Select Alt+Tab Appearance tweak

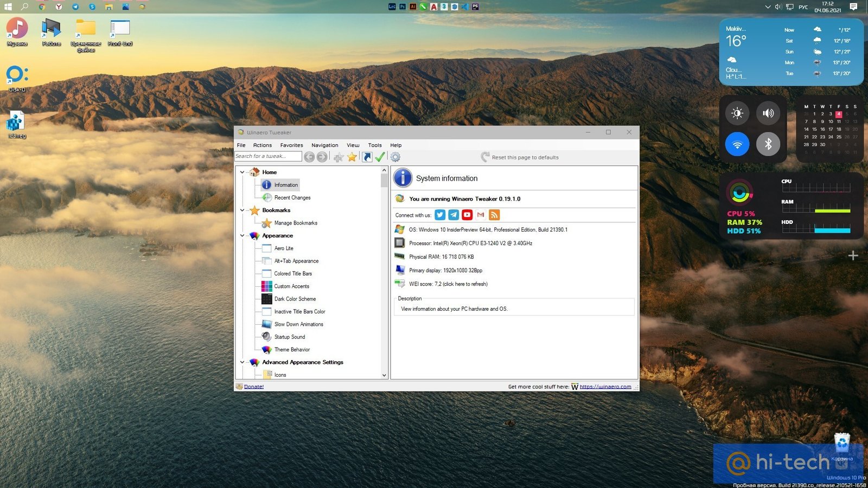coord(296,261)
